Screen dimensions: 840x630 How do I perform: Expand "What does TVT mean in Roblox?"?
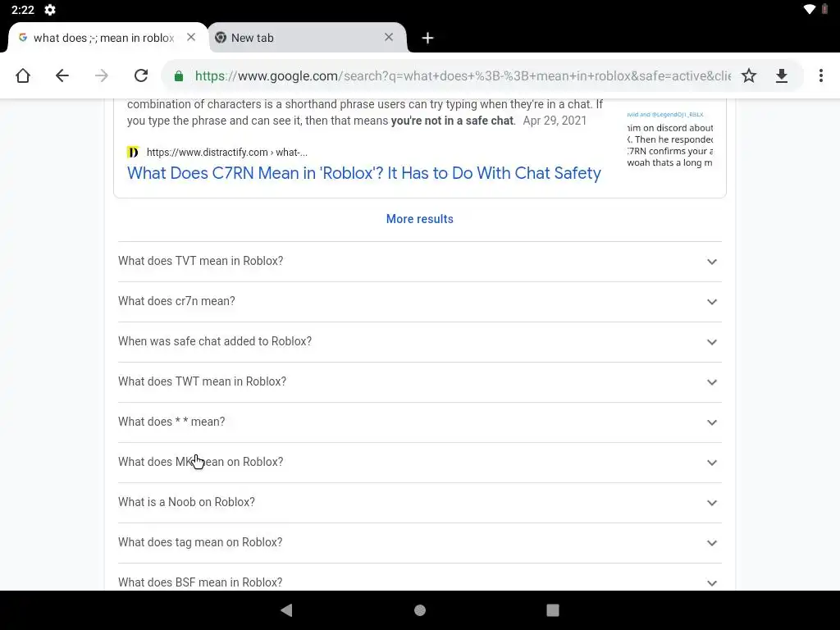pos(419,262)
